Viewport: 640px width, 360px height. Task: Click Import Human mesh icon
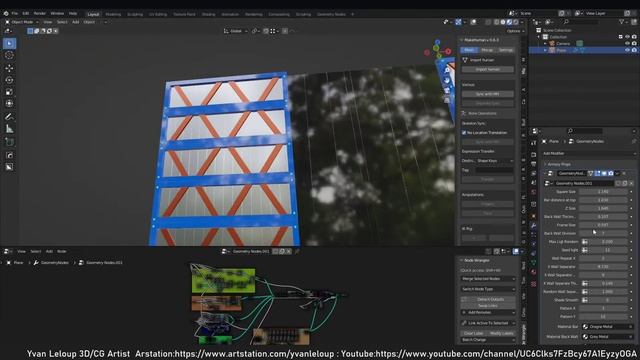(x=464, y=60)
